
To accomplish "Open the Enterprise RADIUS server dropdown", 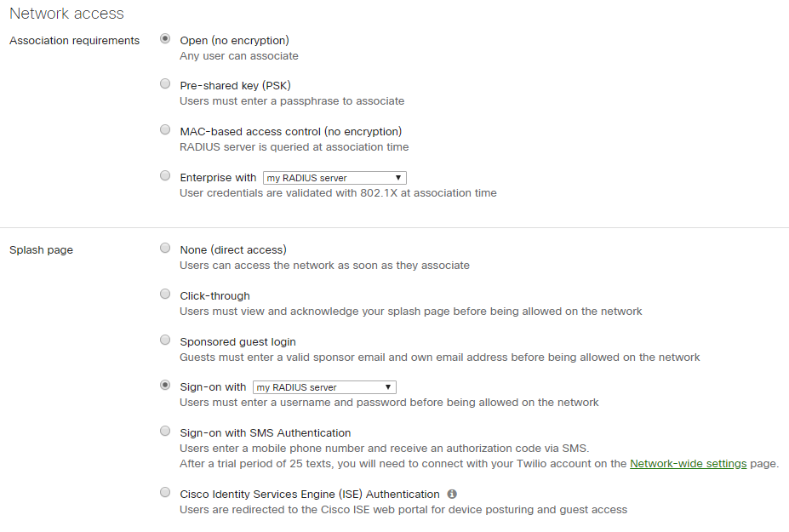I will 334,178.
